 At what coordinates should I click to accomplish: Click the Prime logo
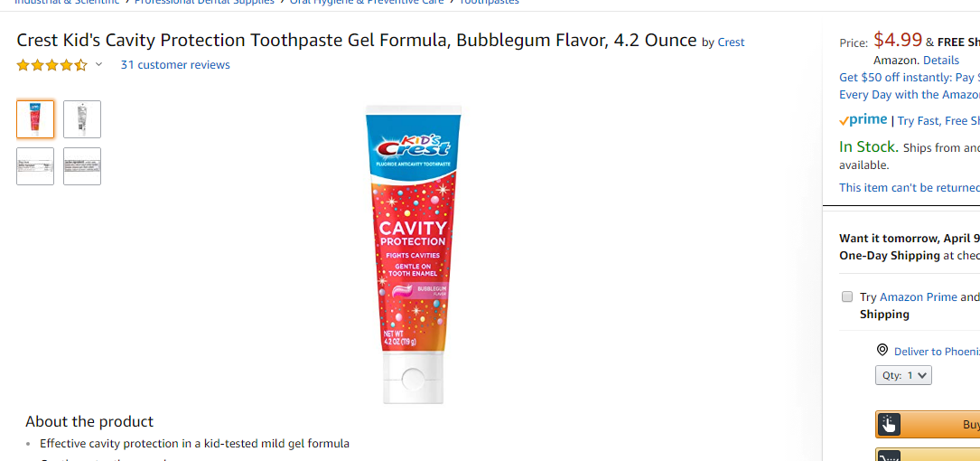[x=863, y=119]
